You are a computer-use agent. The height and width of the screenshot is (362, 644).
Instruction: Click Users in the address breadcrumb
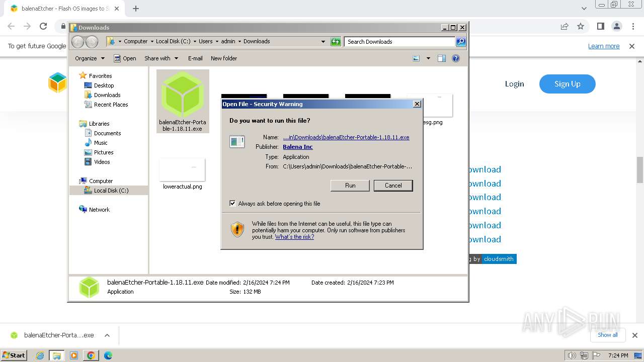205,41
